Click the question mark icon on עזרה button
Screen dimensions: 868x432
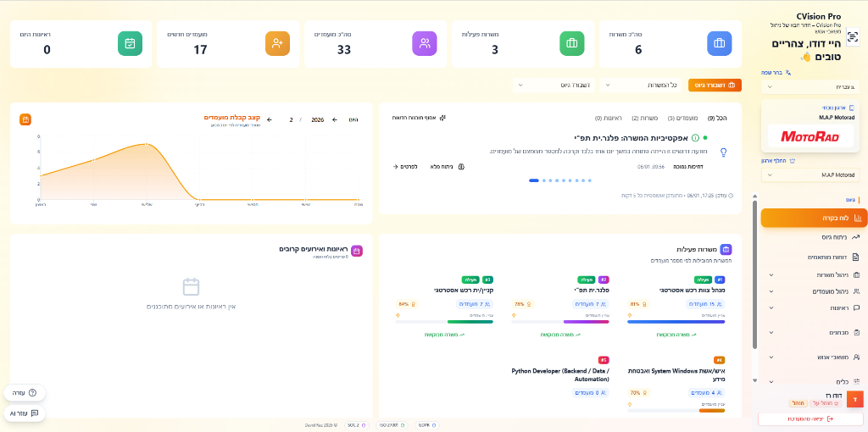click(32, 393)
